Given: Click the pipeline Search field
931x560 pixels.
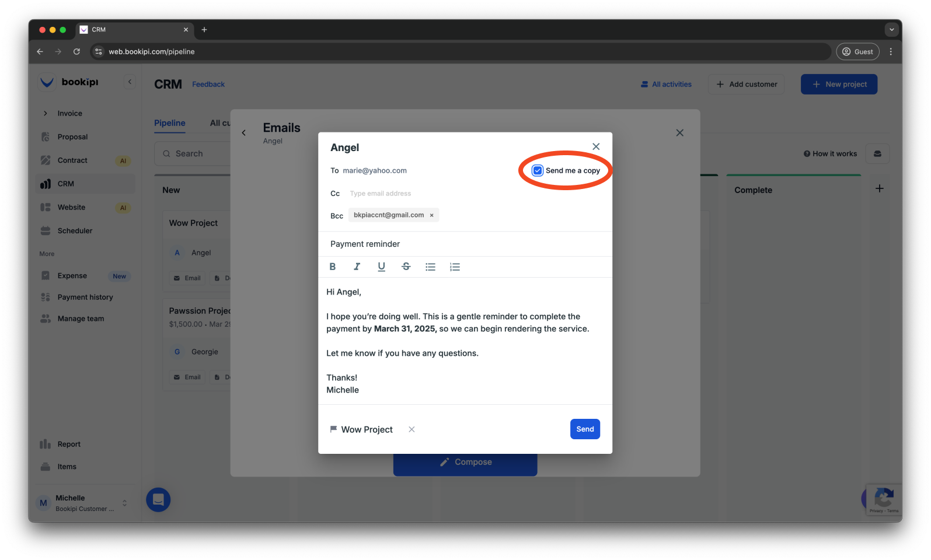Looking at the screenshot, I should tap(193, 153).
